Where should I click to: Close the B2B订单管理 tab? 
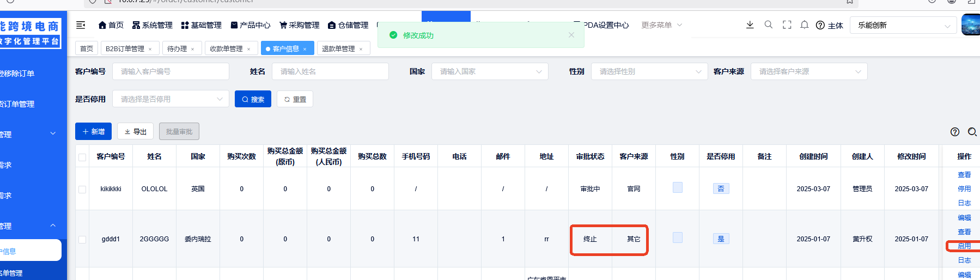pyautogui.click(x=150, y=49)
